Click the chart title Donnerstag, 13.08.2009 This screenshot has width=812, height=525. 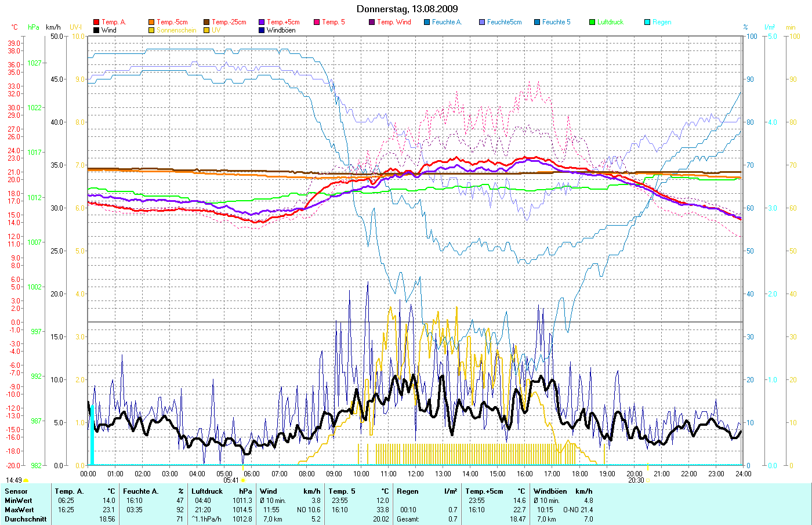(407, 9)
